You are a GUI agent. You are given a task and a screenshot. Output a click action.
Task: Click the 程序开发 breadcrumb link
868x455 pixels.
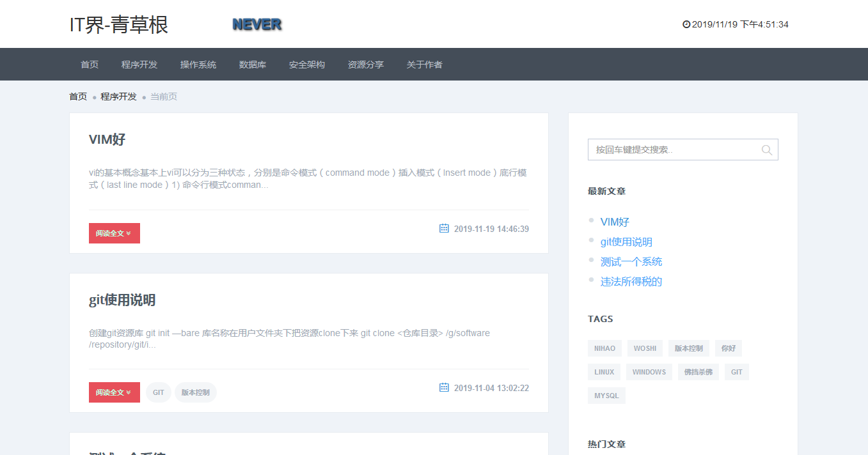pyautogui.click(x=118, y=96)
